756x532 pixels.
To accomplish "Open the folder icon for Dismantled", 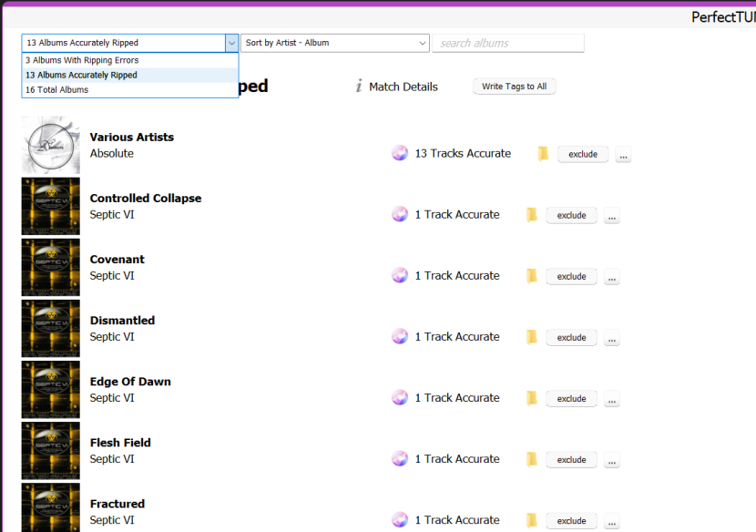I will [x=532, y=337].
